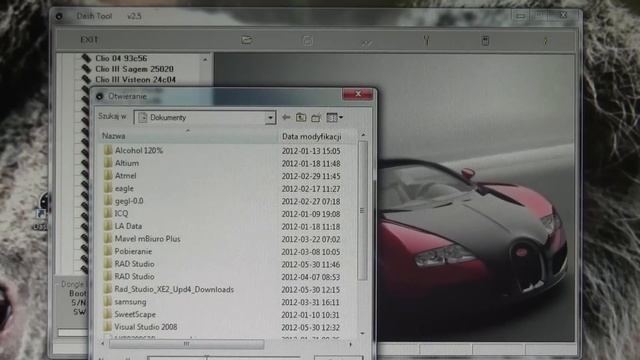Screen dimensions: 640x360
Task: Select Clio 04 93c56 in the tree
Action: tap(121, 58)
